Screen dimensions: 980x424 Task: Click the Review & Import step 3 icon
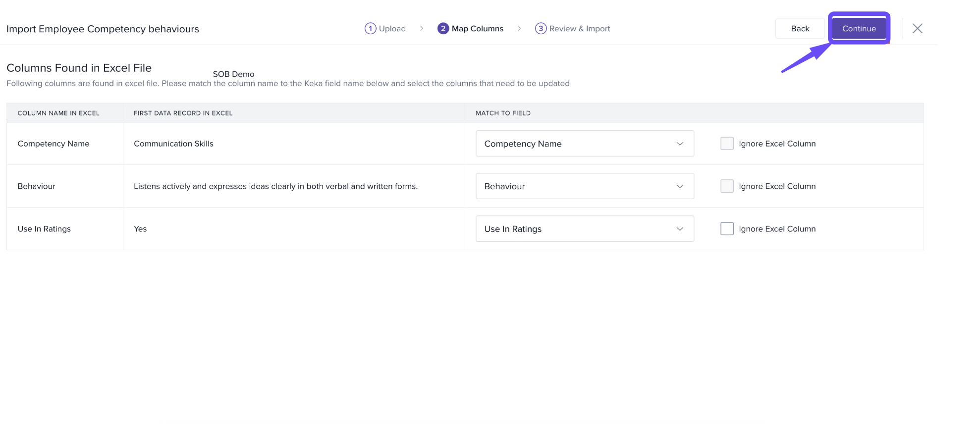pyautogui.click(x=541, y=29)
